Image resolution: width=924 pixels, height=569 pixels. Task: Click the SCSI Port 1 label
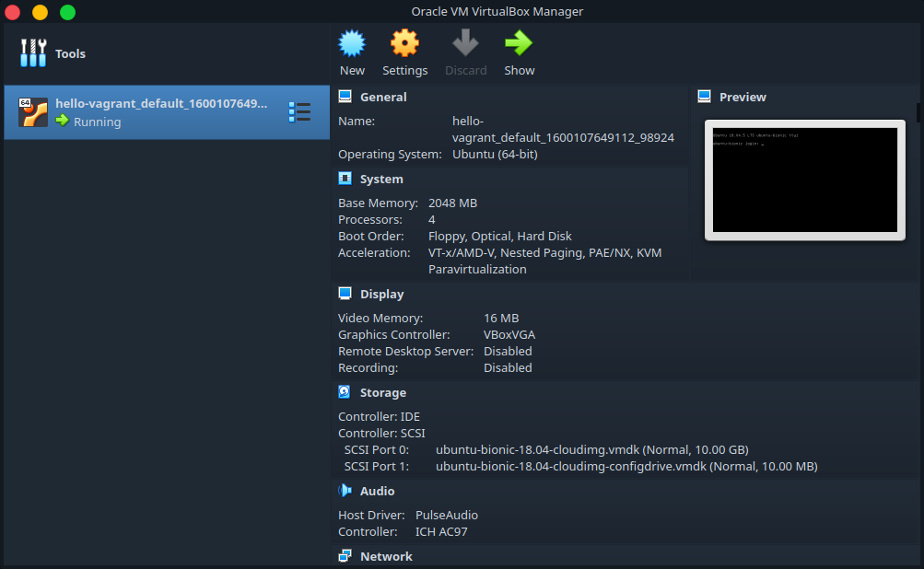376,466
